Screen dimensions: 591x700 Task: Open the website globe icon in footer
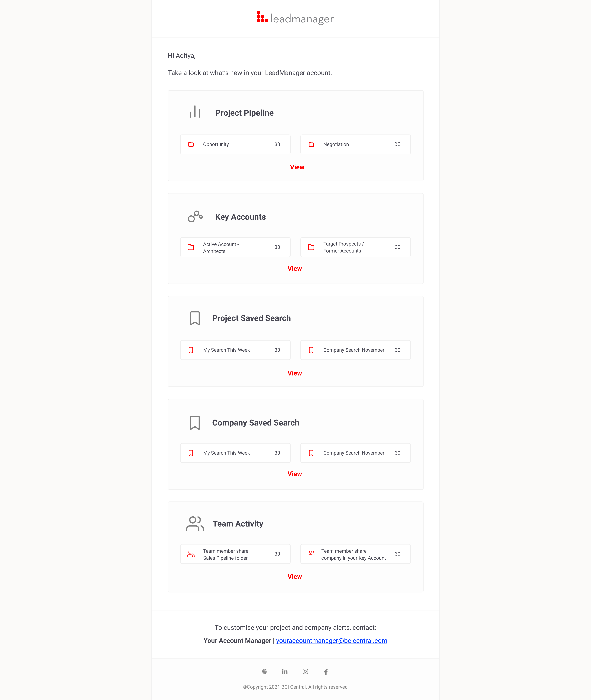tap(265, 672)
